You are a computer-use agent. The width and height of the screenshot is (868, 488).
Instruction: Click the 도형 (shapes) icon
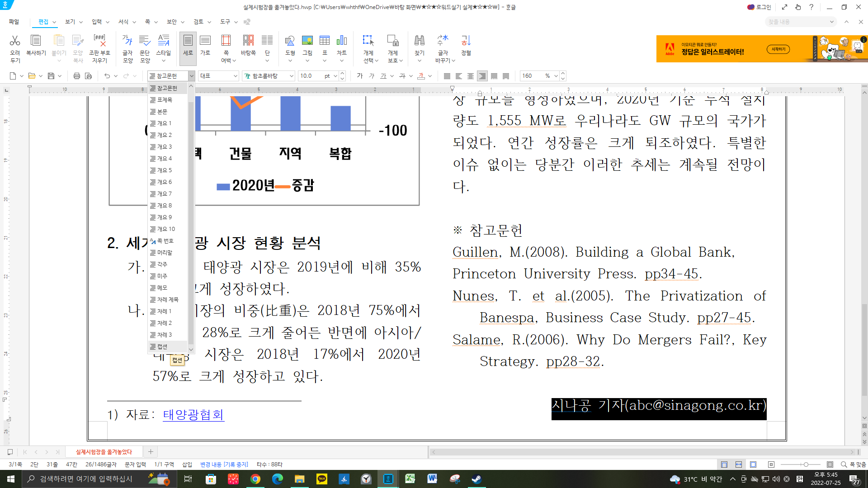click(x=290, y=41)
